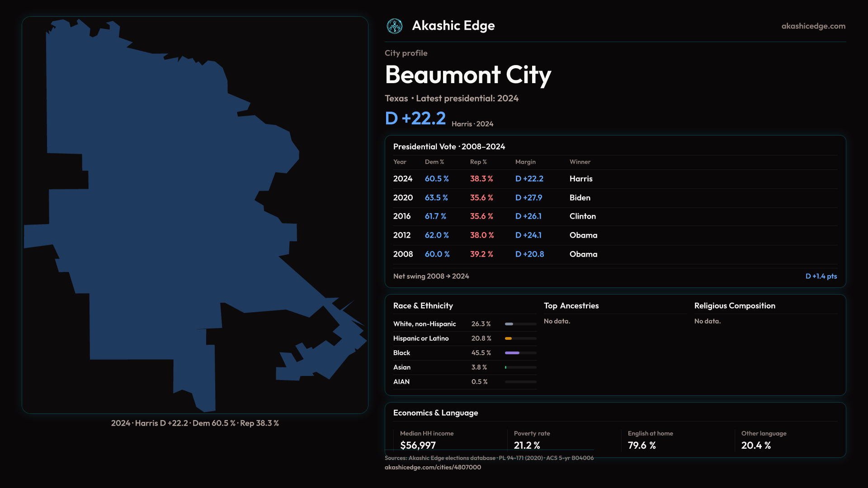Click the large D +22.2 headline margin

415,118
